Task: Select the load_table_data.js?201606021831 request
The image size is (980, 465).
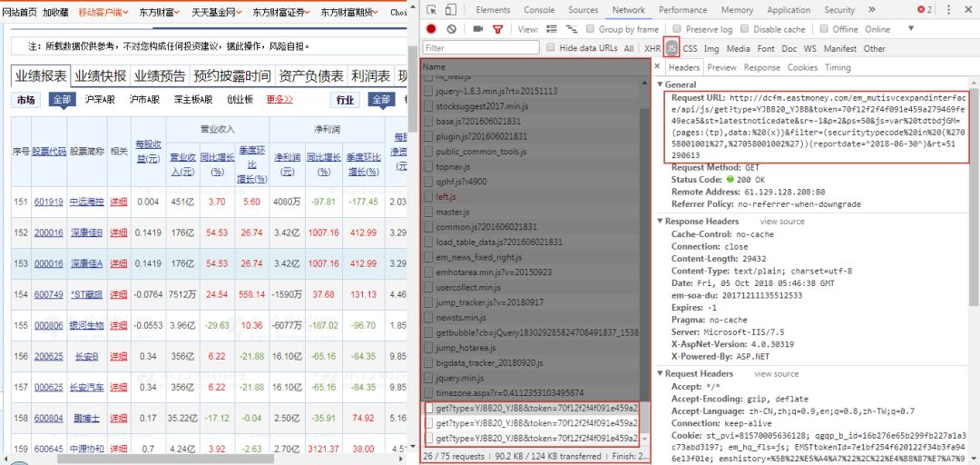Action: tap(531, 242)
